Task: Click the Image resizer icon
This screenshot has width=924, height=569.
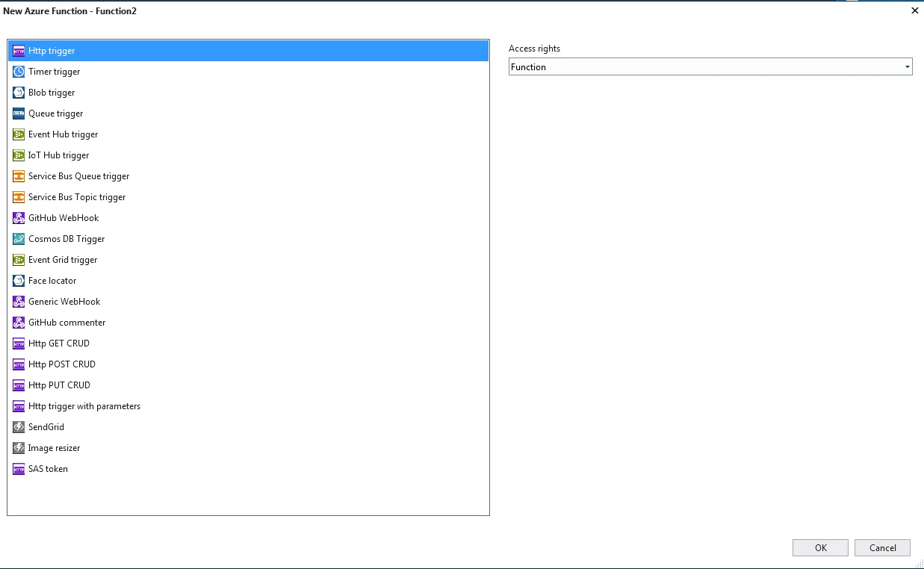Action: pos(19,448)
